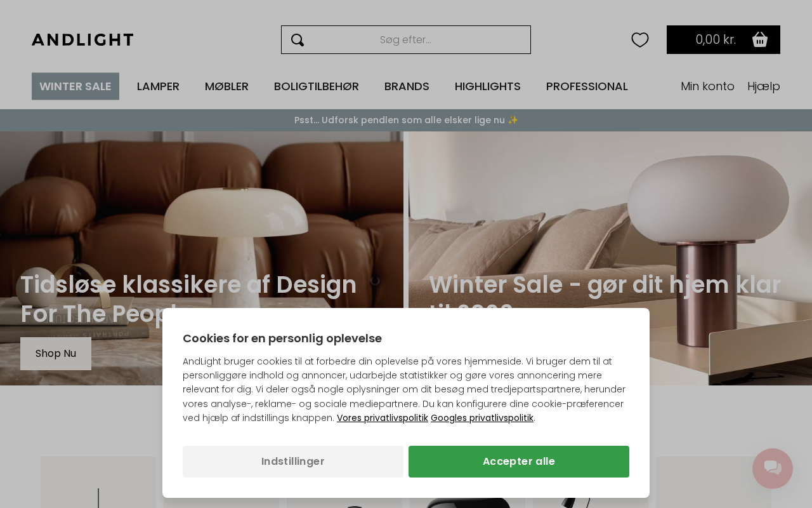This screenshot has height=508, width=812.
Task: Go to Min konto
Action: (x=707, y=86)
